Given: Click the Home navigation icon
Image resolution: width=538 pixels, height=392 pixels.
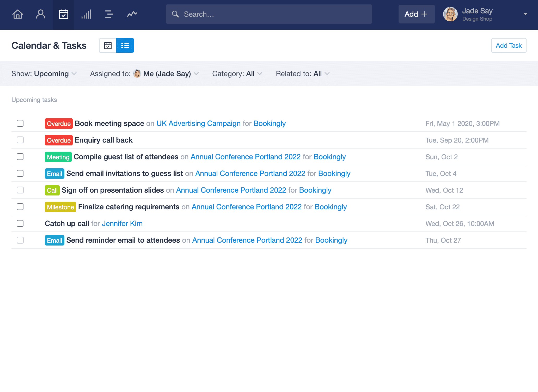Looking at the screenshot, I should 18,14.
